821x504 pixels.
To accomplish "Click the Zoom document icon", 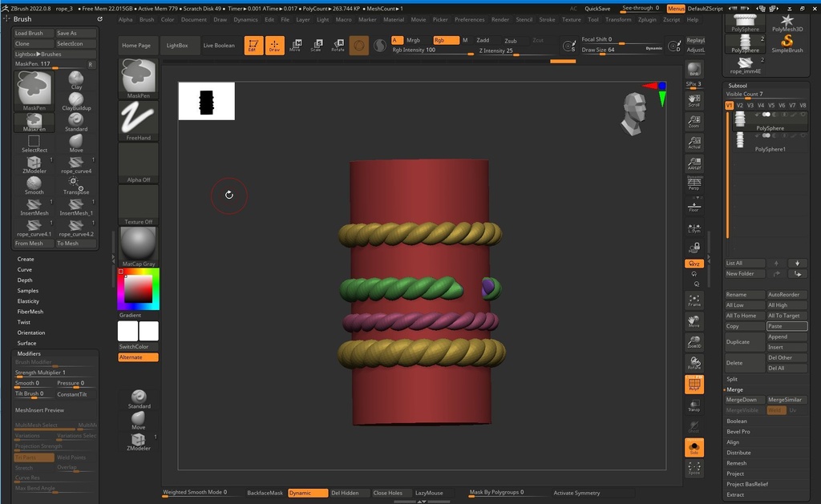I will pos(694,122).
